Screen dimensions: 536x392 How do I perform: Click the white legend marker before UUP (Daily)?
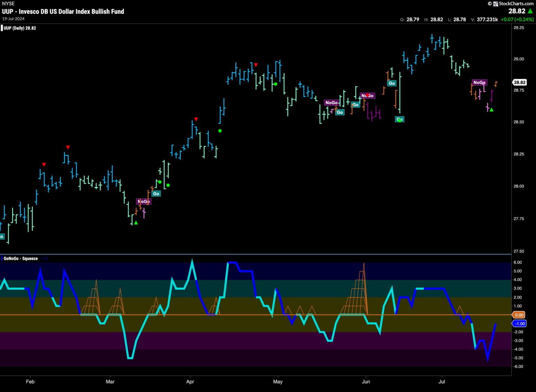pos(2,28)
